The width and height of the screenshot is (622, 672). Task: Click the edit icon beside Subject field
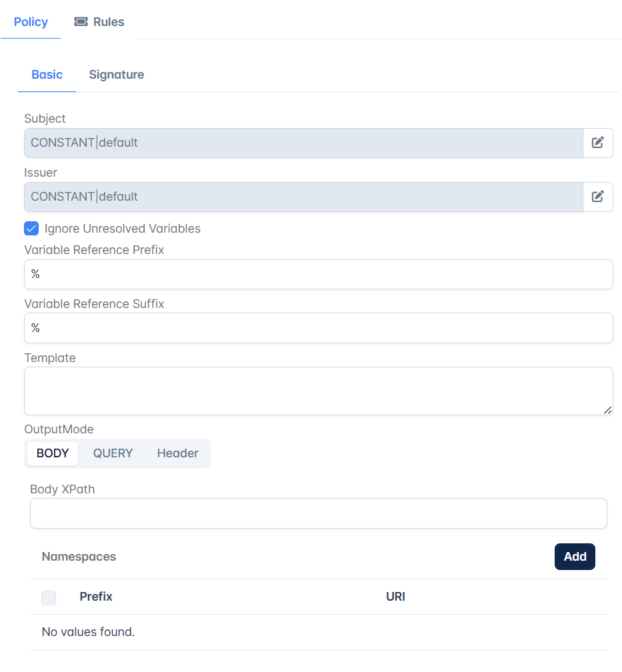click(598, 143)
